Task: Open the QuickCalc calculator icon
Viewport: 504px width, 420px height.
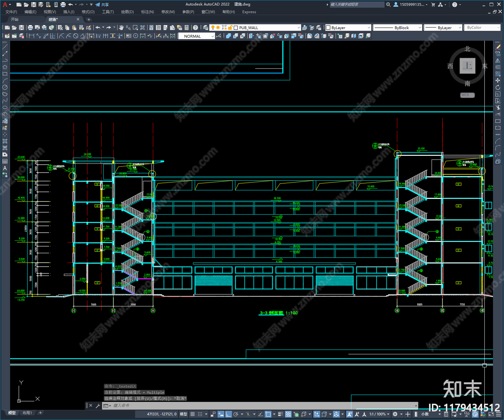Action: (x=186, y=28)
